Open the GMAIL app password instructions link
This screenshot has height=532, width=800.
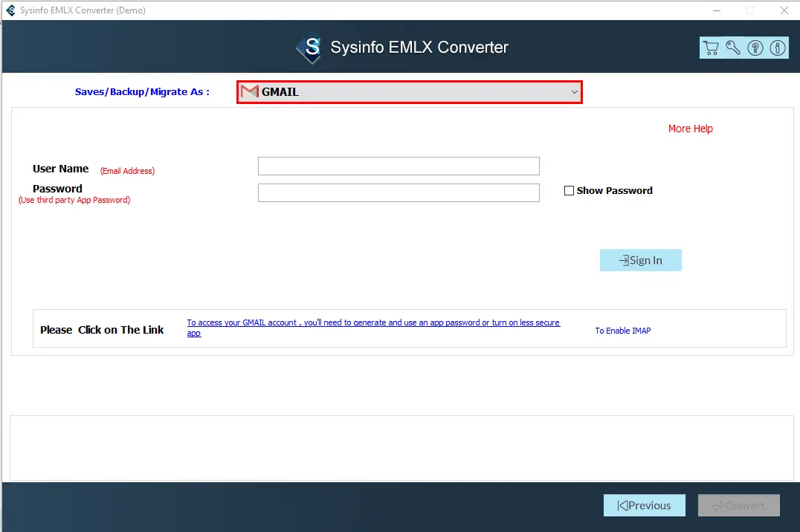click(x=373, y=328)
